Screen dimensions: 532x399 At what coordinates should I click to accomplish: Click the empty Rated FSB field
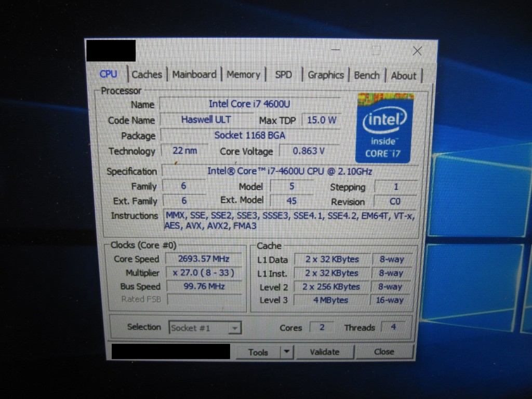[204, 300]
